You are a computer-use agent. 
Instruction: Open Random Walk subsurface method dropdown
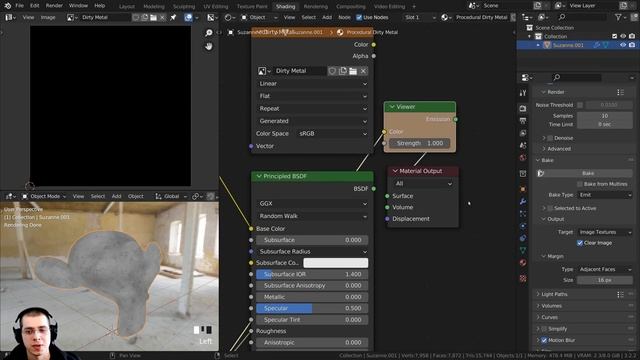pyautogui.click(x=312, y=216)
